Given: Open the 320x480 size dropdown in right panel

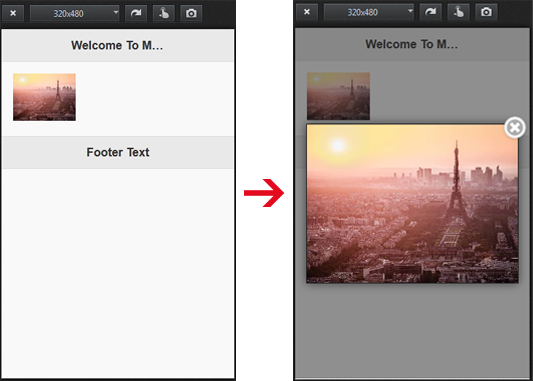Looking at the screenshot, I should (369, 12).
